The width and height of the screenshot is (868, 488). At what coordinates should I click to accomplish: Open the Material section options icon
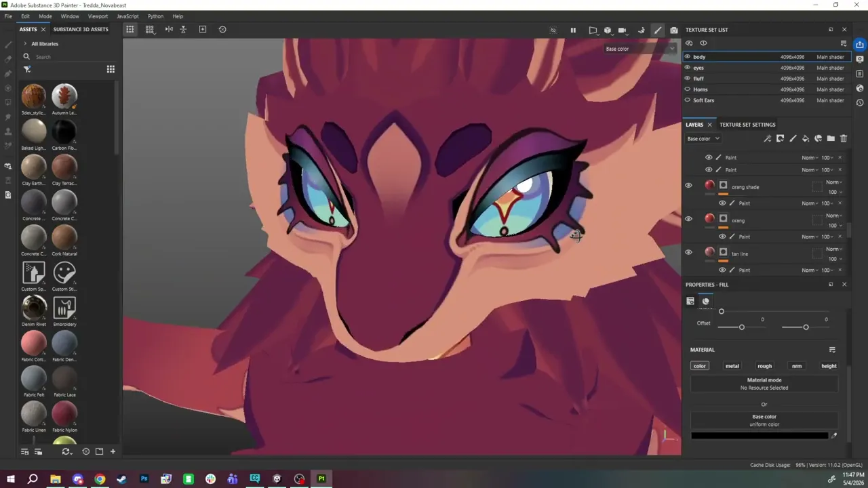pos(832,350)
